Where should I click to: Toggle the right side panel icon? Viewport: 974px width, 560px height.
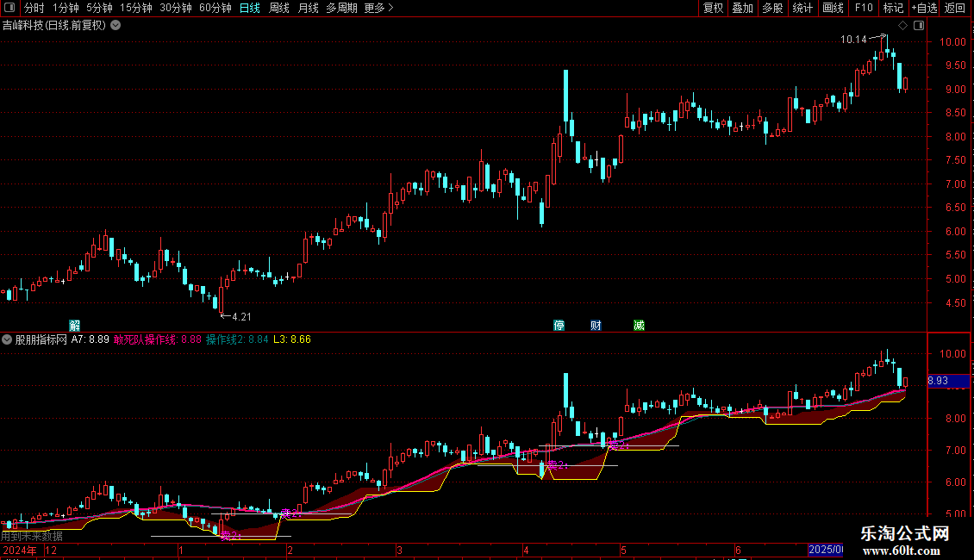point(919,26)
